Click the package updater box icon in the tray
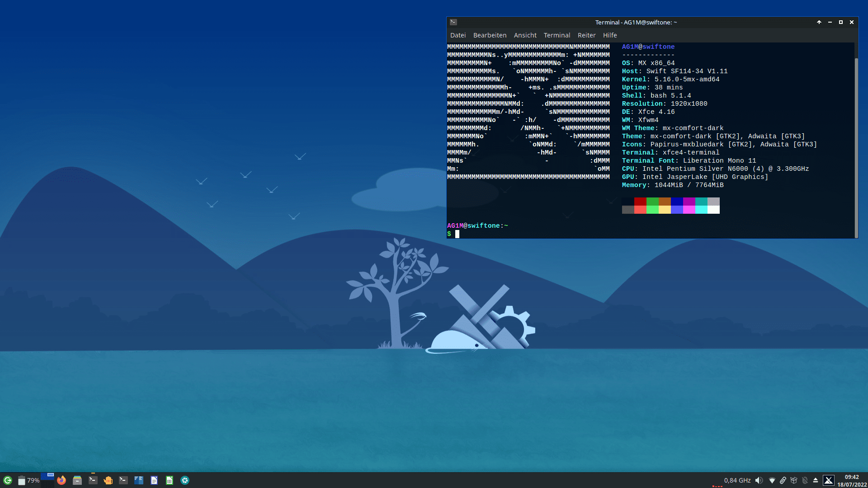This screenshot has width=868, height=488. point(794,480)
